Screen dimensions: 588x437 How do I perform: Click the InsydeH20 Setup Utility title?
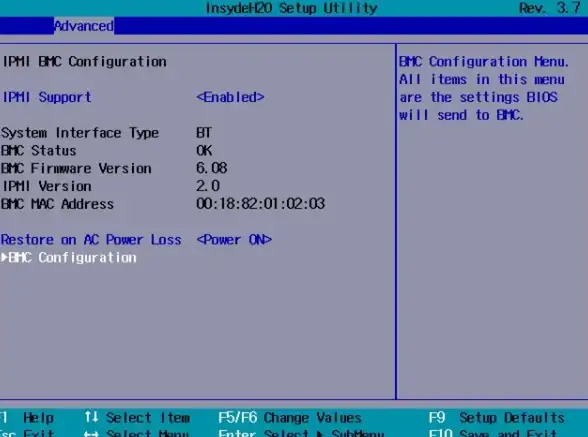click(291, 8)
